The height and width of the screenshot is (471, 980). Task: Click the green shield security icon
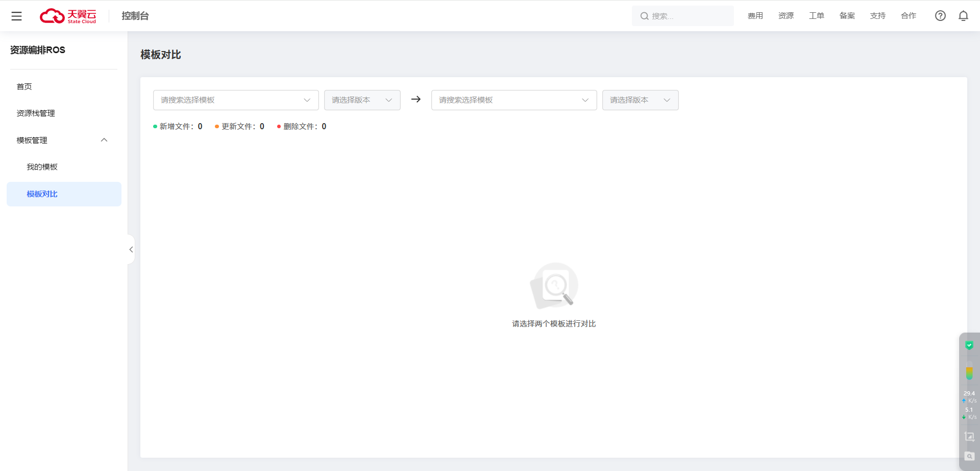click(969, 346)
